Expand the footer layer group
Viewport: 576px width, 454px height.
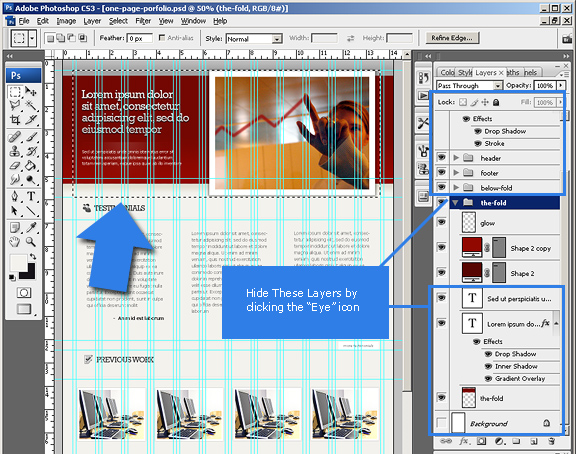tap(456, 173)
